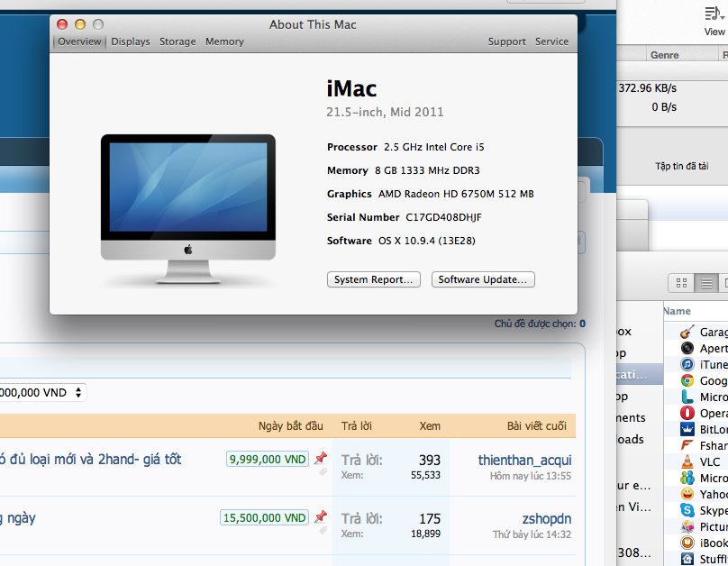728x566 pixels.
Task: Click the 'Thứ bảy lúc 14:32' timestamp
Action: (x=532, y=534)
